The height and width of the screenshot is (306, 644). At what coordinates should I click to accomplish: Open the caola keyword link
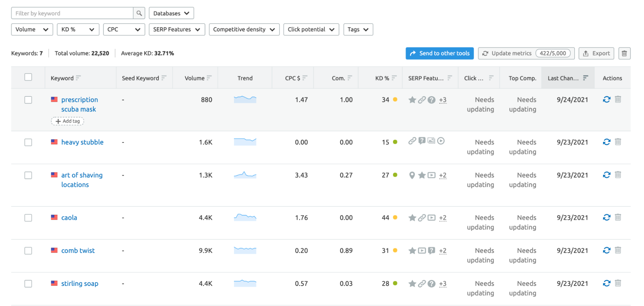(x=69, y=218)
